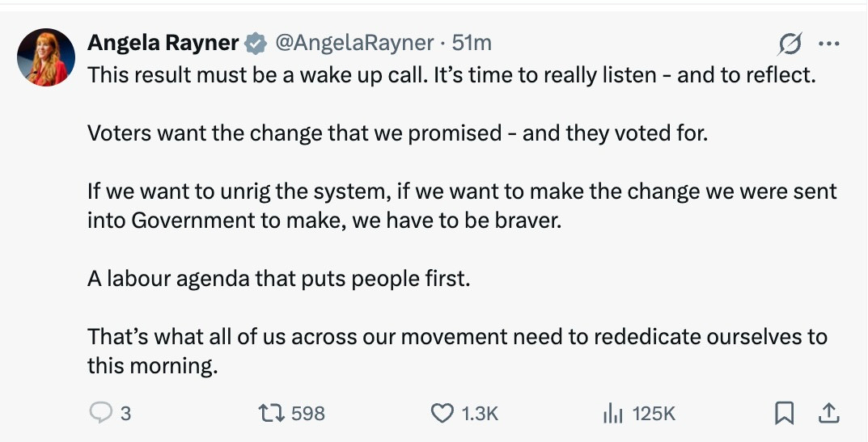Click the "A labour agenda" paragraph
Screen dimensions: 868x442
coord(278,279)
